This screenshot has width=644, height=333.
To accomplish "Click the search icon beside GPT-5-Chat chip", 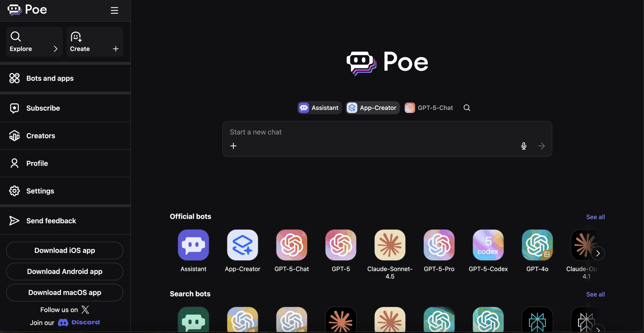I will coord(467,108).
